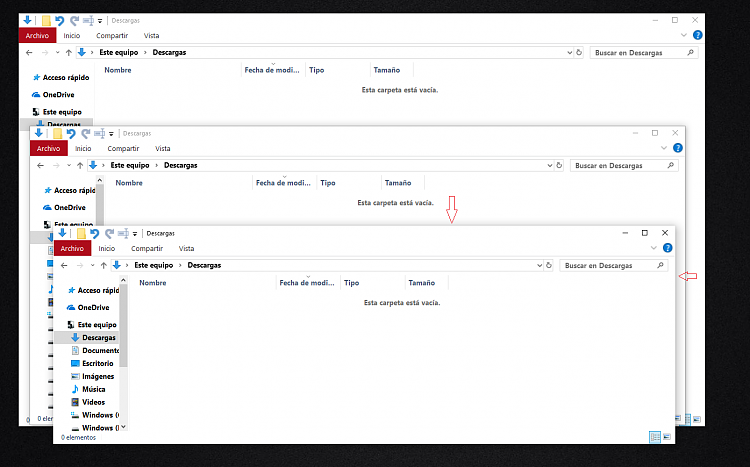Click the magnifier icon in the front window's search box

[x=661, y=265]
